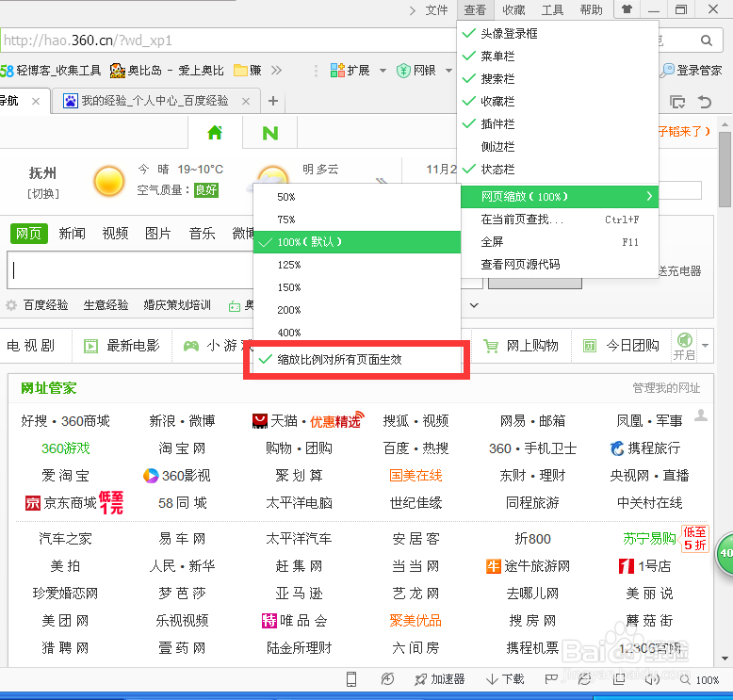Open the 文件 menu
733x700 pixels.
click(x=436, y=9)
